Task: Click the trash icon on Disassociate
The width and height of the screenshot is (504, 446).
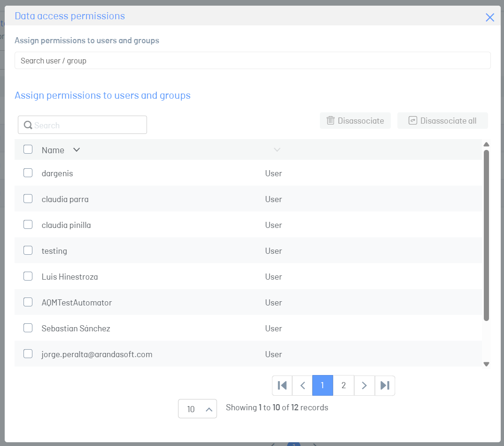Action: pos(330,121)
